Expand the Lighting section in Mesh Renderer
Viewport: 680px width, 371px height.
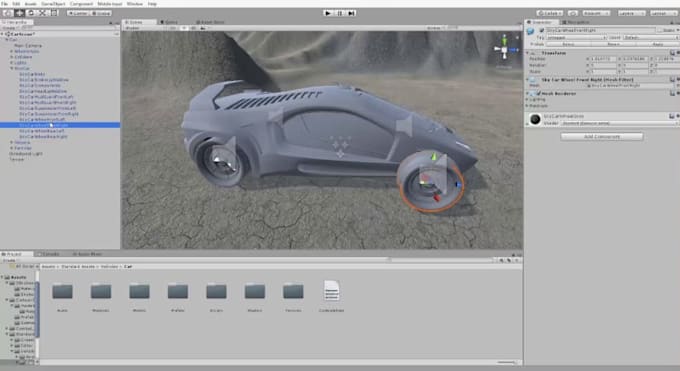tap(527, 99)
